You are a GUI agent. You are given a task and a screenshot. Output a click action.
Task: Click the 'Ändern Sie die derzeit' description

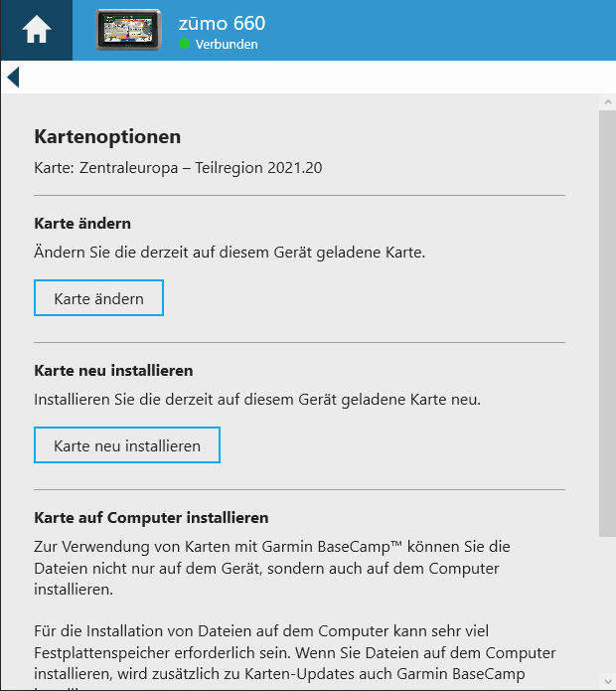click(x=230, y=253)
